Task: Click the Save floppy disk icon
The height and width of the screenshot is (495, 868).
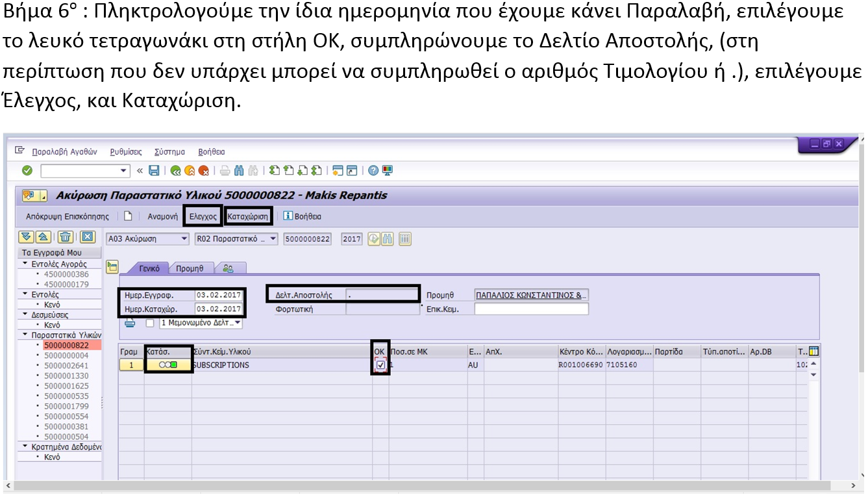Action: 154,171
